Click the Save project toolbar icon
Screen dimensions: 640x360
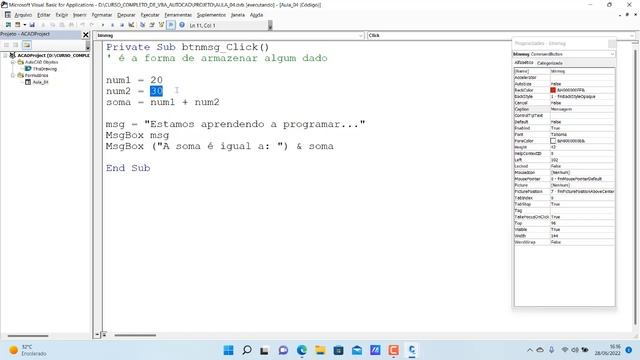click(x=32, y=25)
